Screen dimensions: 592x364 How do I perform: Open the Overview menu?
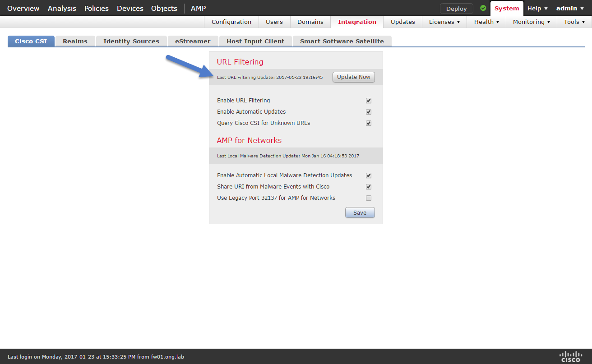point(23,8)
